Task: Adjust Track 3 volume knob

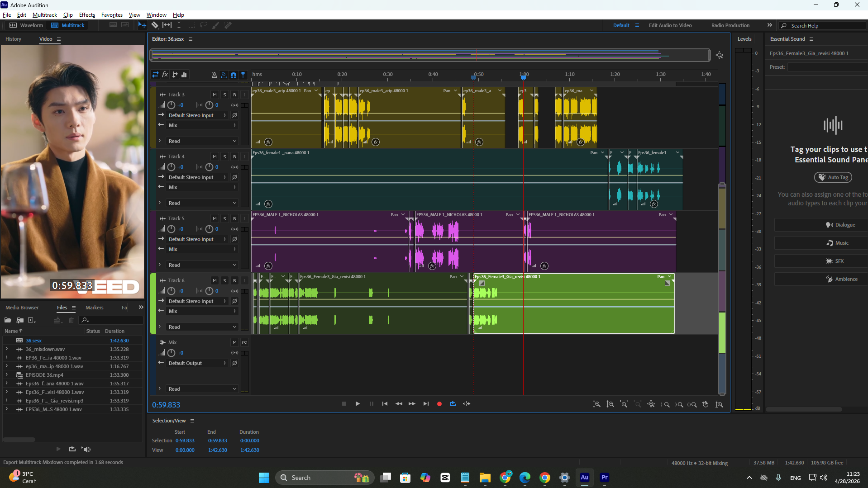Action: click(x=171, y=105)
